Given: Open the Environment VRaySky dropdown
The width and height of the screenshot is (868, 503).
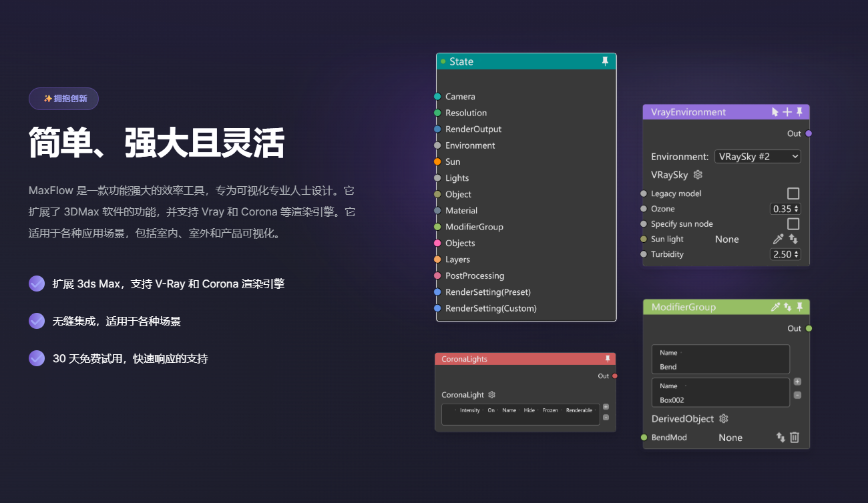Looking at the screenshot, I should pyautogui.click(x=757, y=156).
